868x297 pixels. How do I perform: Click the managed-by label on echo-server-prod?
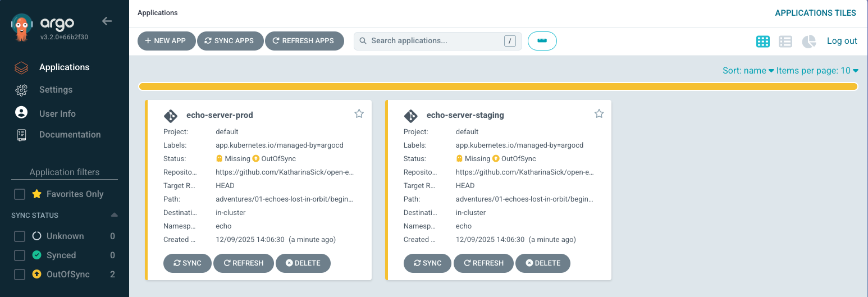[280, 145]
